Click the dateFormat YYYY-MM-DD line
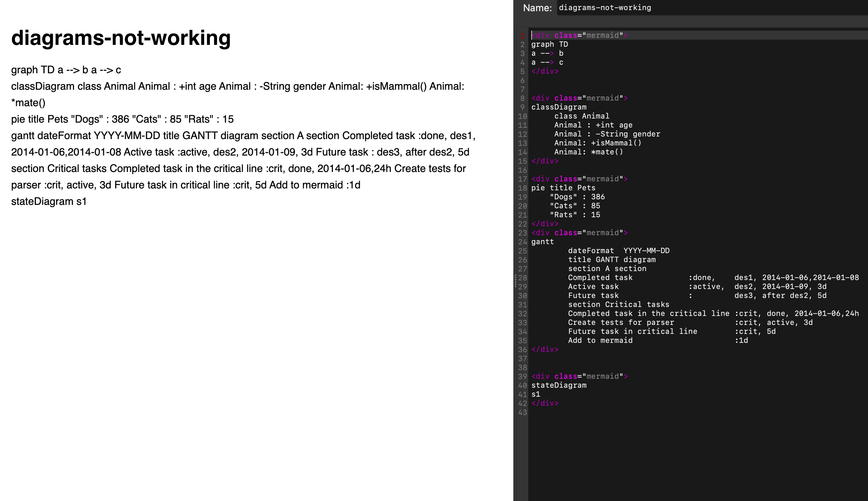 [619, 250]
